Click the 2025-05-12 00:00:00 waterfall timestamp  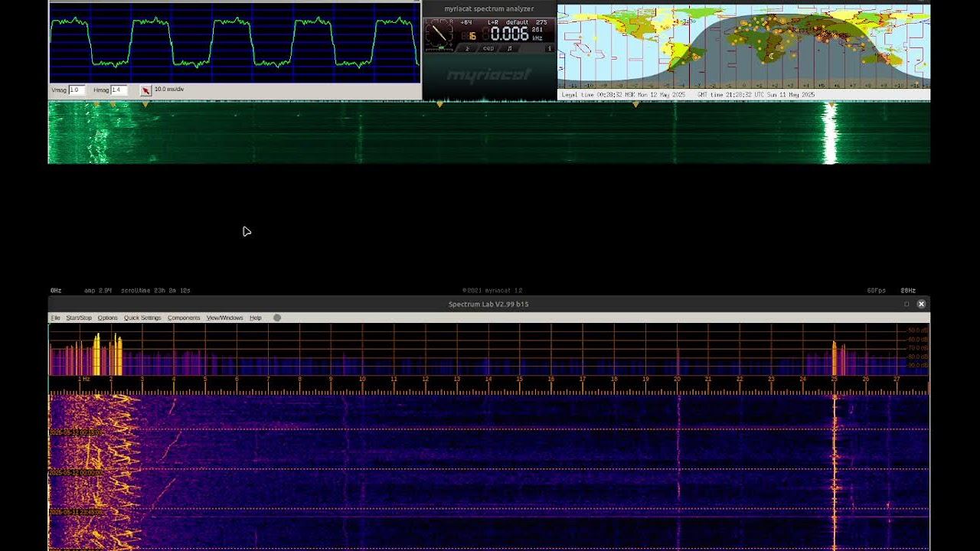[77, 473]
